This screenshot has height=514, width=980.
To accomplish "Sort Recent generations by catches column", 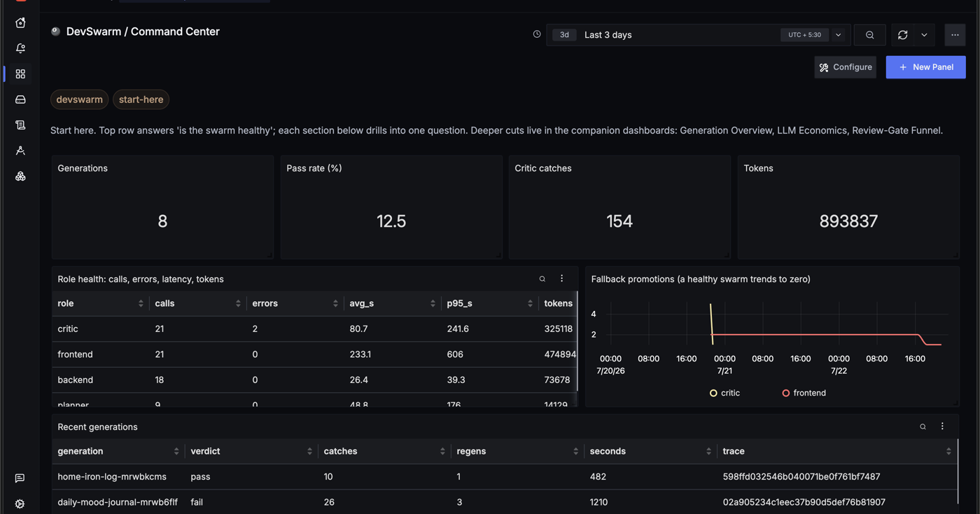I will (x=442, y=452).
